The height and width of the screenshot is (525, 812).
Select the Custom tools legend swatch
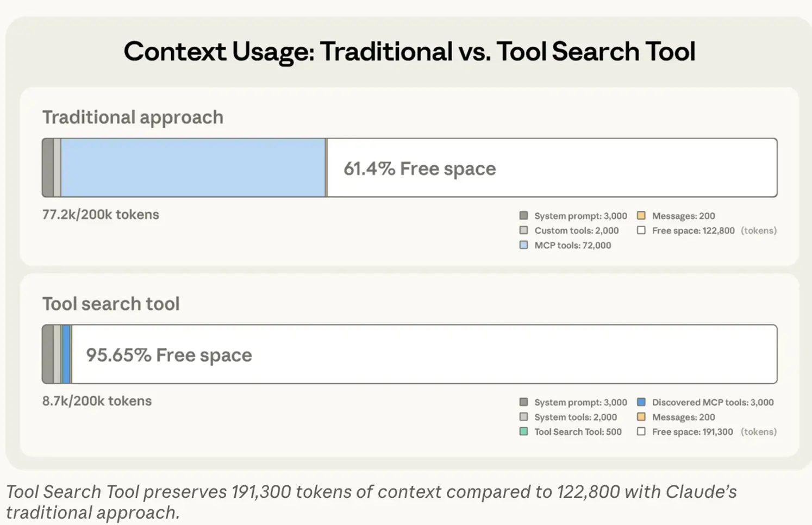(523, 230)
